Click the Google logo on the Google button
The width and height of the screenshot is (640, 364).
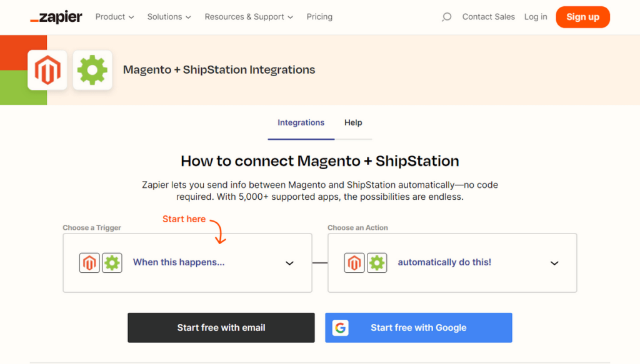[x=341, y=327]
